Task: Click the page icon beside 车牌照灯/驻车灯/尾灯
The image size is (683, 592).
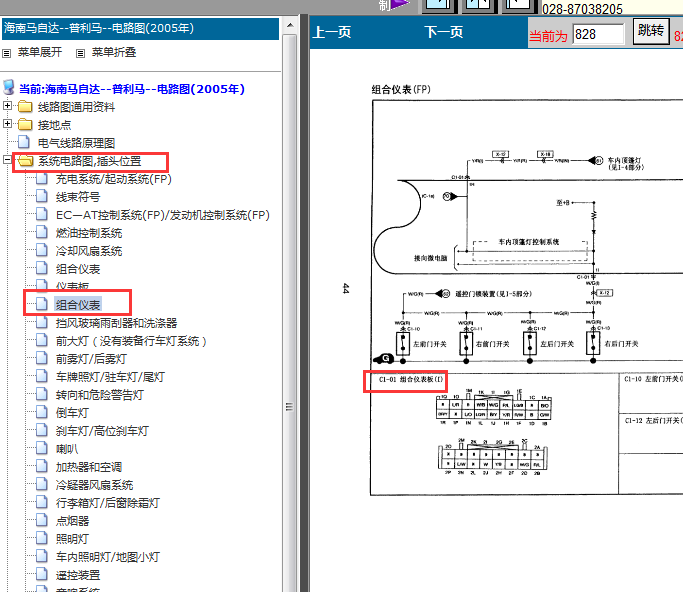Action: coord(42,376)
